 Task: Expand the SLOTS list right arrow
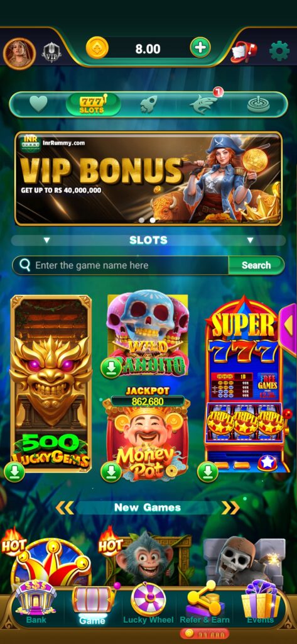tap(250, 240)
